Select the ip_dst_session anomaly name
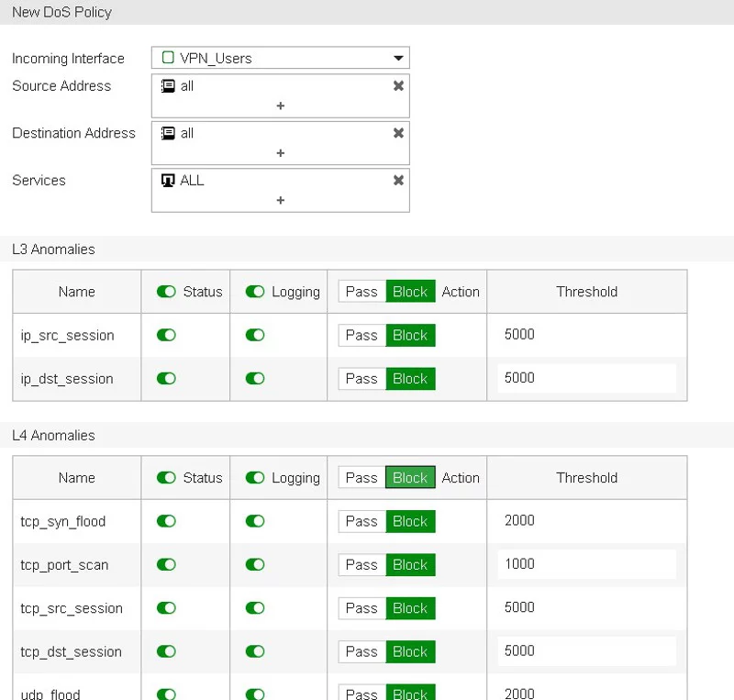Viewport: 734px width, 700px height. click(x=67, y=379)
